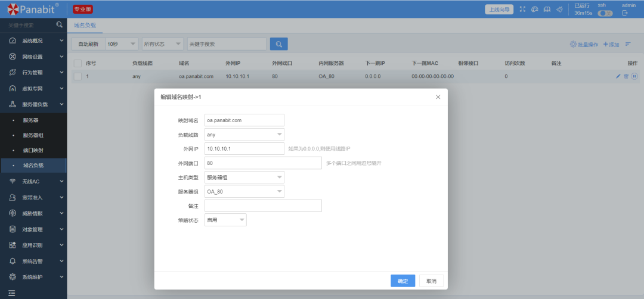The height and width of the screenshot is (299, 644).
Task: Click the 批量操作 batch operation link
Action: (584, 44)
